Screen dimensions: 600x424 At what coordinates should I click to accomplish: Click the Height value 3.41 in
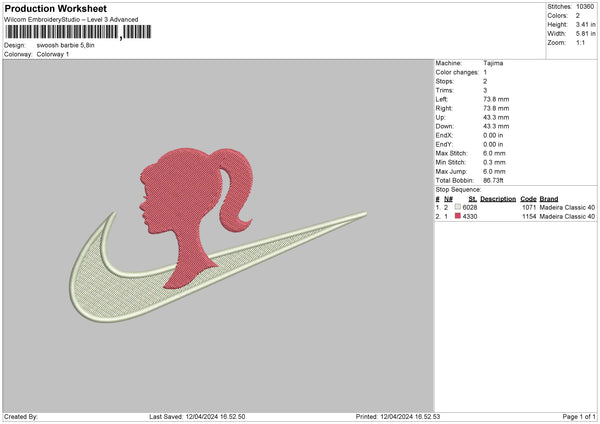point(585,24)
